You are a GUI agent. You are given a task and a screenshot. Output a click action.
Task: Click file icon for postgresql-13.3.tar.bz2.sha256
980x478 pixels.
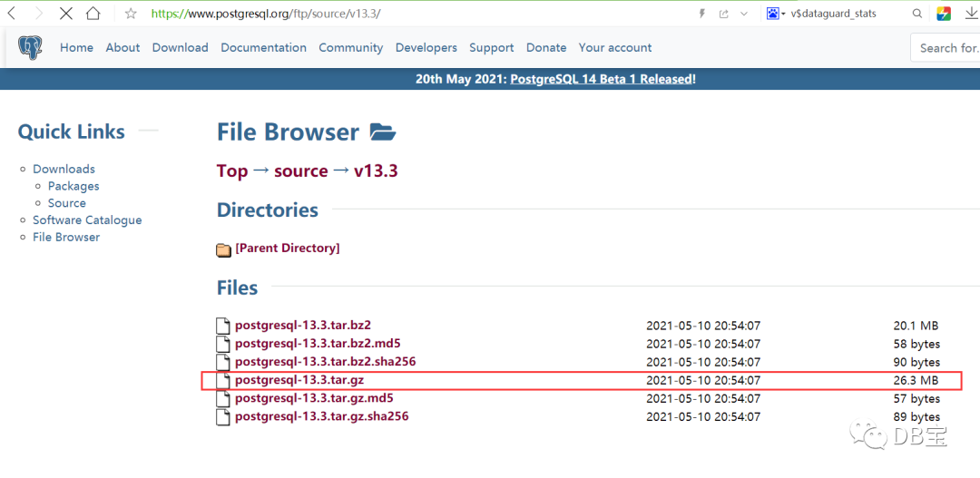[222, 362]
